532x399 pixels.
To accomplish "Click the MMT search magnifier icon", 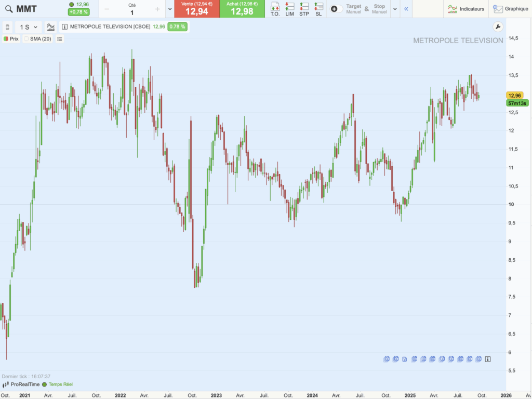I will pos(7,9).
